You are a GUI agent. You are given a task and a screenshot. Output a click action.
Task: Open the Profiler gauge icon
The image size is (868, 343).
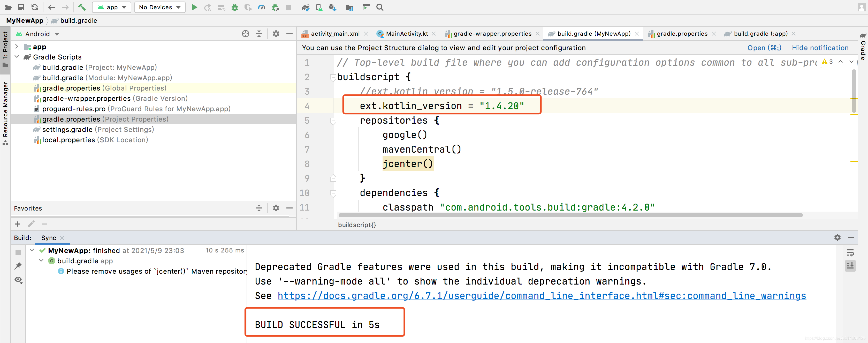(x=262, y=7)
